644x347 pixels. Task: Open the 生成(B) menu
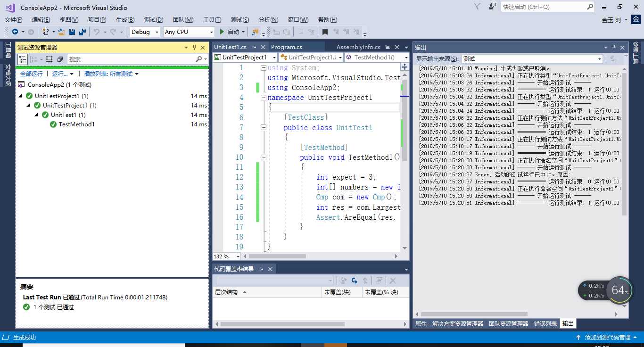click(125, 20)
